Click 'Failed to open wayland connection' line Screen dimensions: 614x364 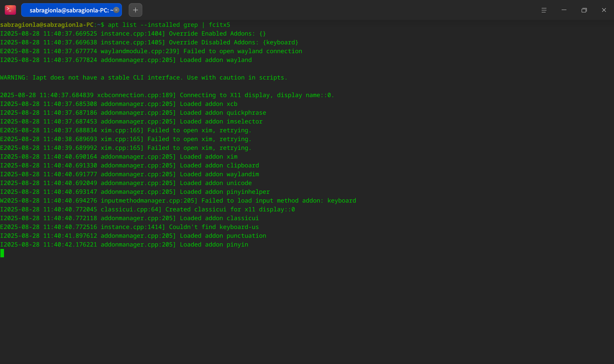click(151, 51)
